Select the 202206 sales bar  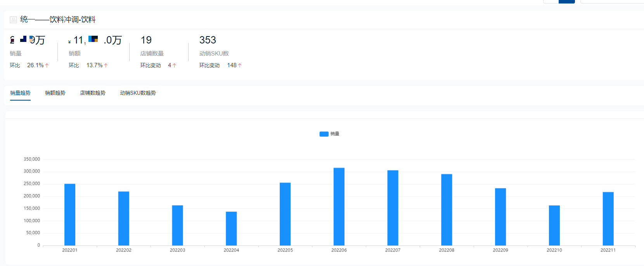[339, 207]
